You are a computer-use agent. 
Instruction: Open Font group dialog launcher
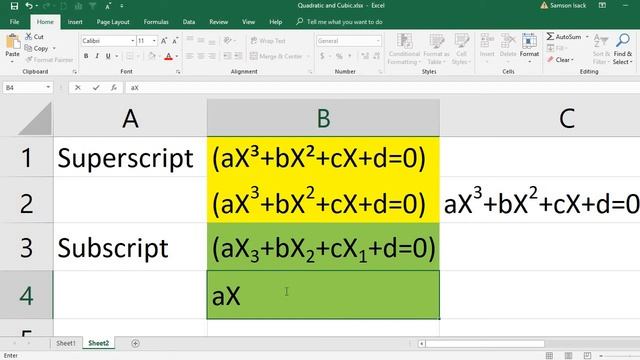point(178,72)
